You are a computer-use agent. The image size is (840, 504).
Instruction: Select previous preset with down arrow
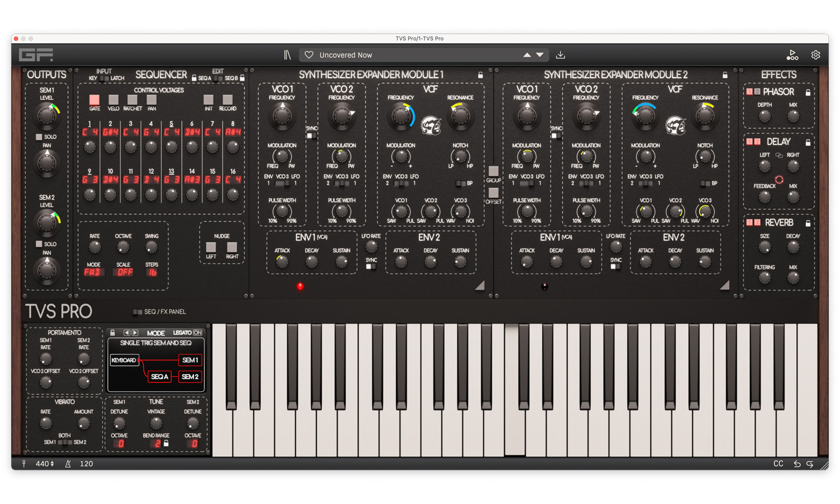point(540,55)
